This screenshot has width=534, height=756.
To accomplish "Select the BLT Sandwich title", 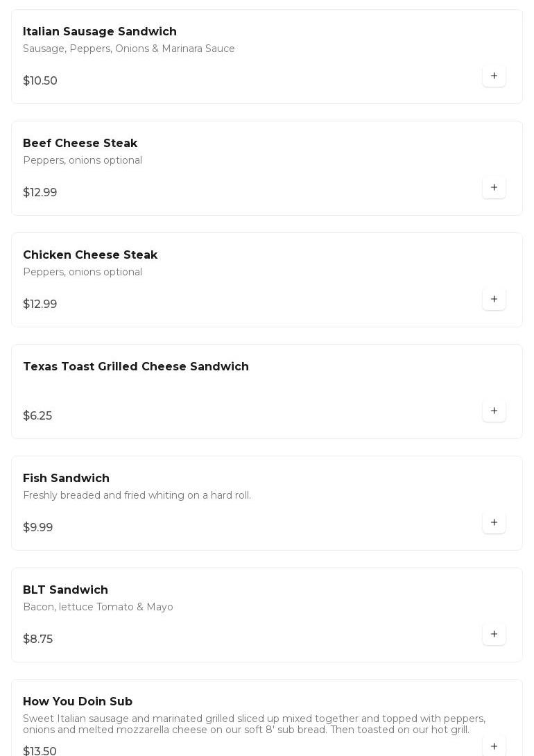I will point(66,590).
